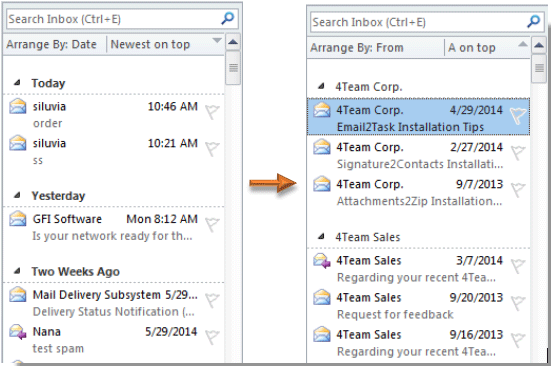
Task: Click the Mail Delivery Subsystem envelope icon
Action: [x=18, y=294]
